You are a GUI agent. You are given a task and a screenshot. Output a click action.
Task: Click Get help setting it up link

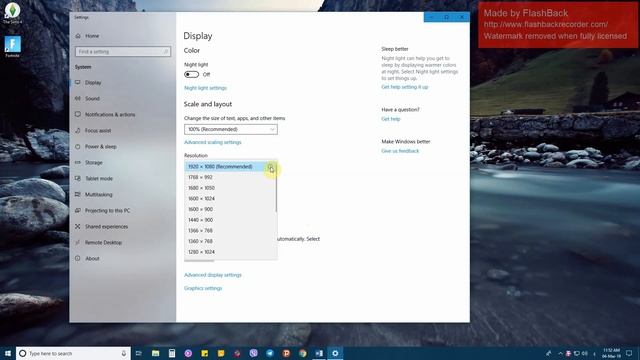click(404, 87)
